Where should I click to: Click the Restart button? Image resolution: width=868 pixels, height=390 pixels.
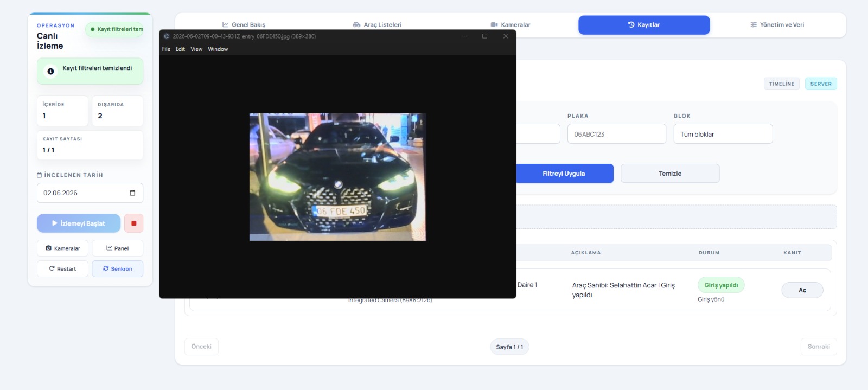point(62,269)
